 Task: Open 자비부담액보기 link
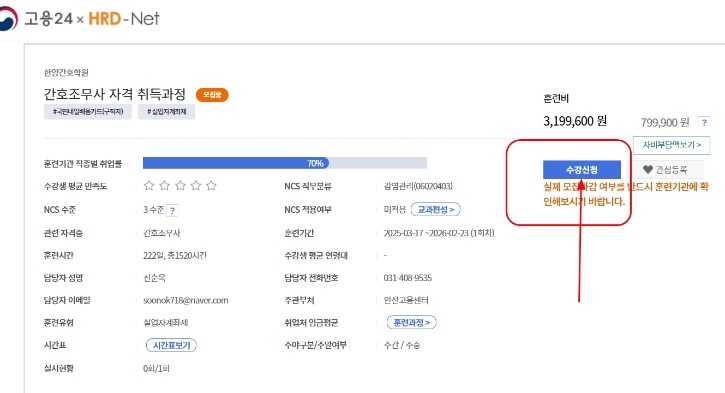tap(671, 145)
